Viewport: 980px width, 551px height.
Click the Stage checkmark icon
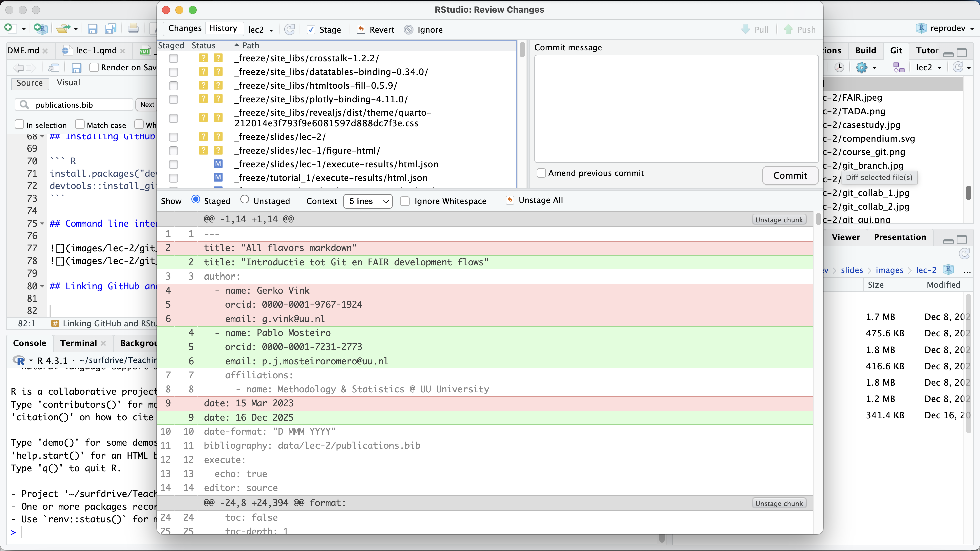311,30
